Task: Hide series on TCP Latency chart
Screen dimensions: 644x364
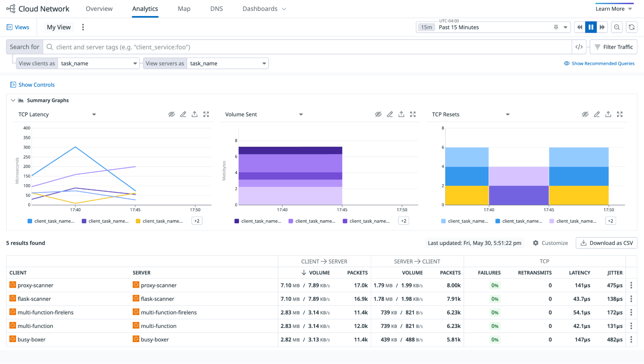Action: coord(172,114)
